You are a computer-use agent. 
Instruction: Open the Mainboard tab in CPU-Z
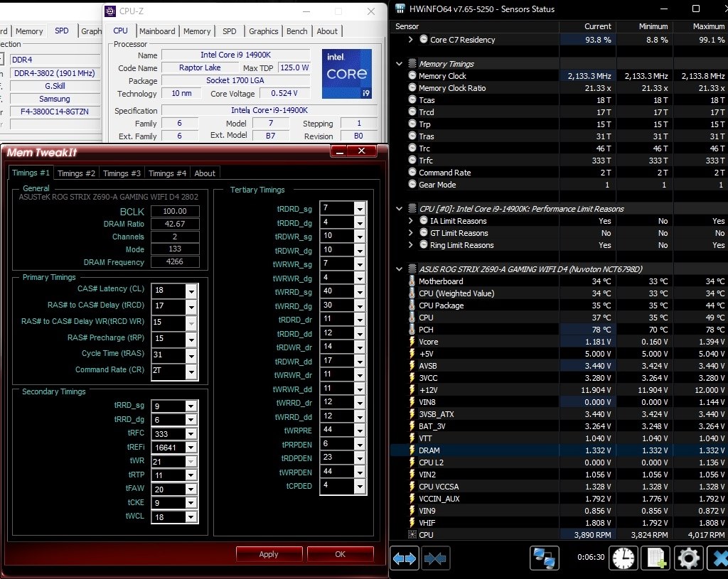point(157,31)
